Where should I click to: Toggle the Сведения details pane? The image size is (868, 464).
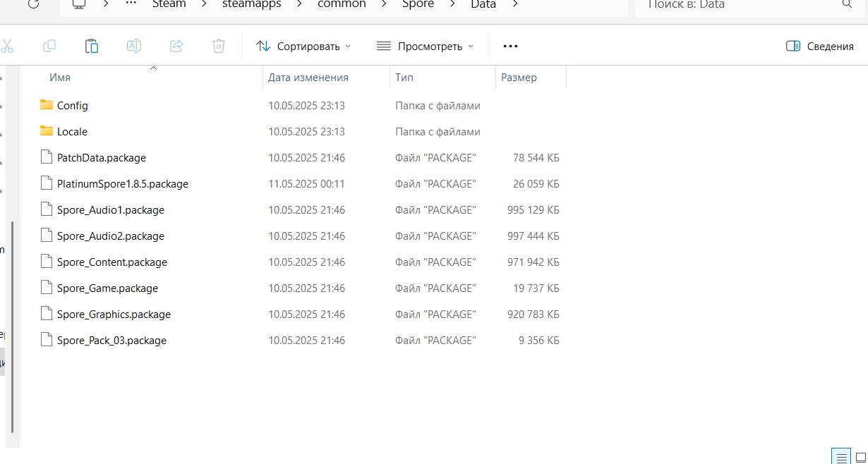820,46
